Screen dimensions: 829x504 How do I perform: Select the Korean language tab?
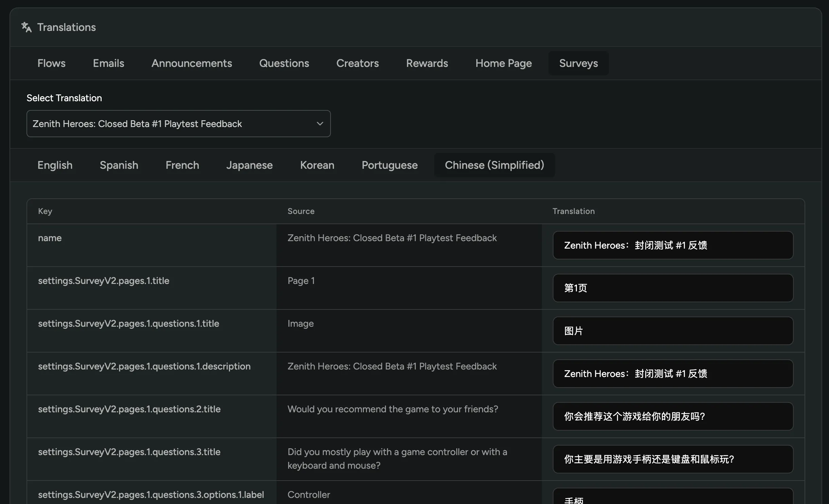click(x=317, y=165)
